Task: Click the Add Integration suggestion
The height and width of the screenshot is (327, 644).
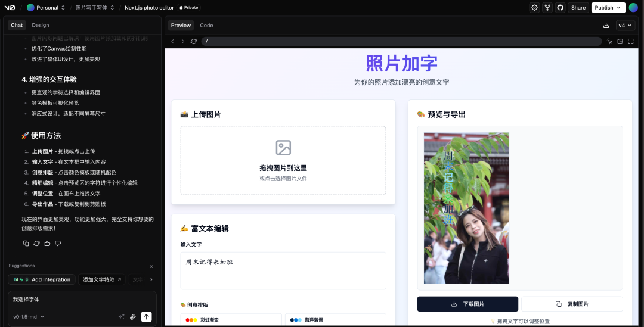Action: (x=42, y=279)
